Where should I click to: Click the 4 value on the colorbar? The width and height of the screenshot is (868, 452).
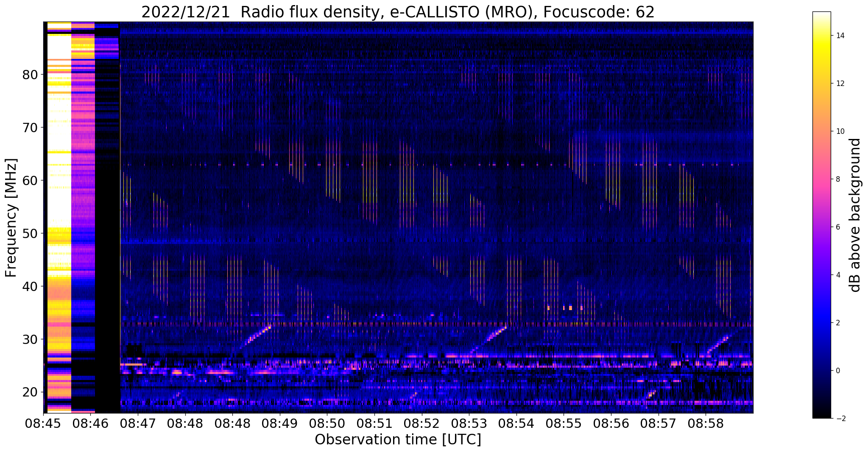[837, 275]
